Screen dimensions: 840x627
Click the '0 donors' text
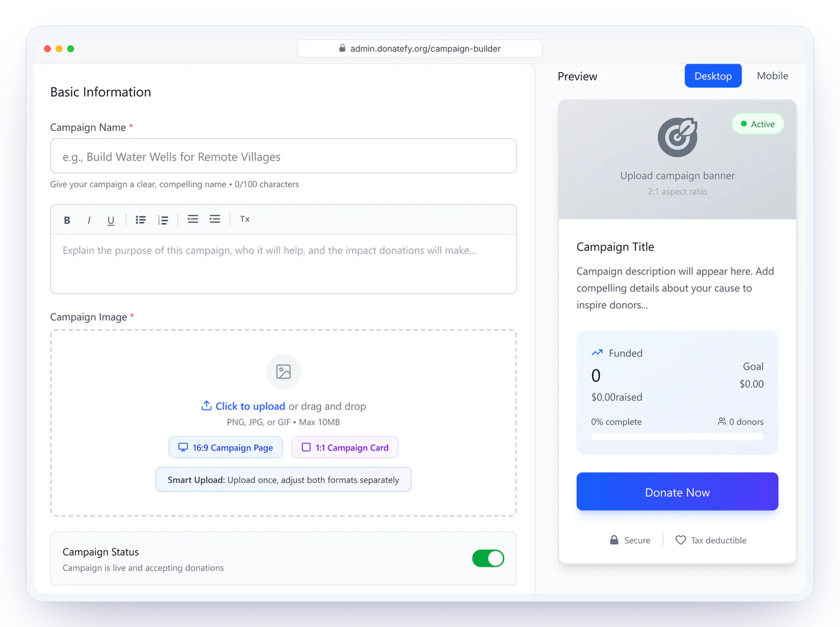click(x=746, y=422)
